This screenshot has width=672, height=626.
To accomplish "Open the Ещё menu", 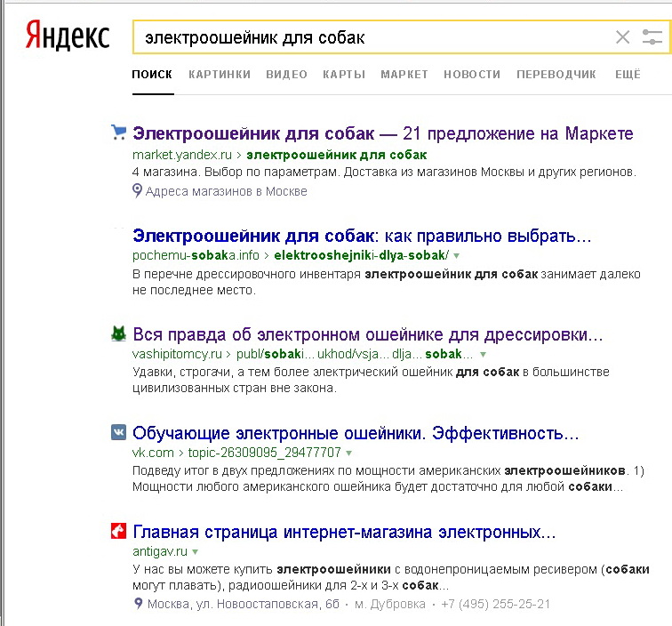I will [x=627, y=75].
